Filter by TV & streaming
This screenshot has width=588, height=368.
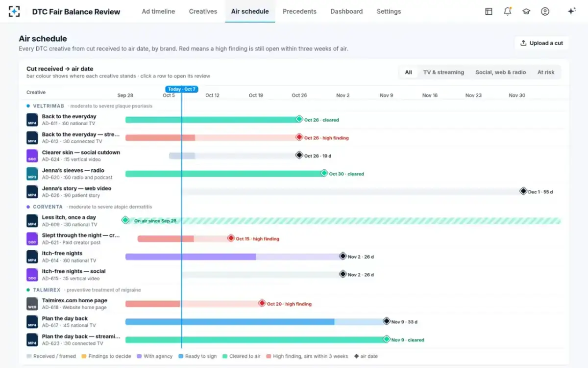coord(443,72)
